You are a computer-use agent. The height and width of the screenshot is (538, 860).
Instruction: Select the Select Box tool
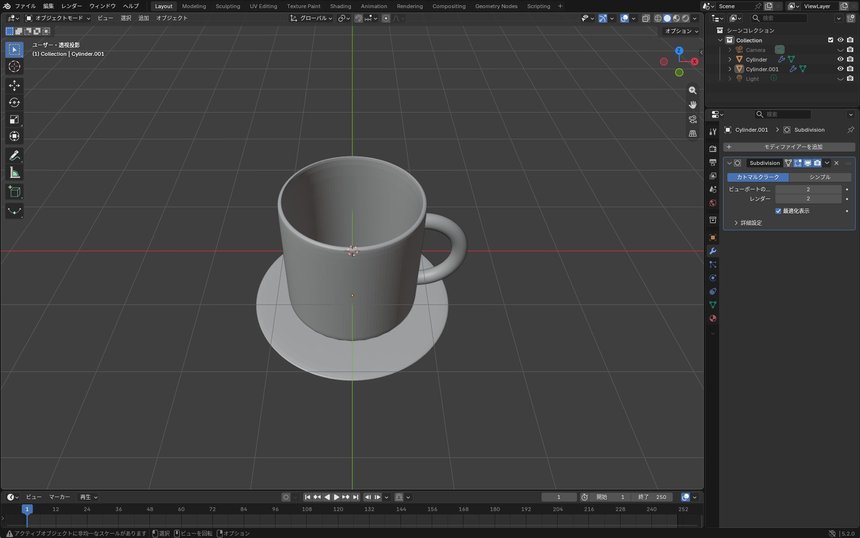click(14, 49)
